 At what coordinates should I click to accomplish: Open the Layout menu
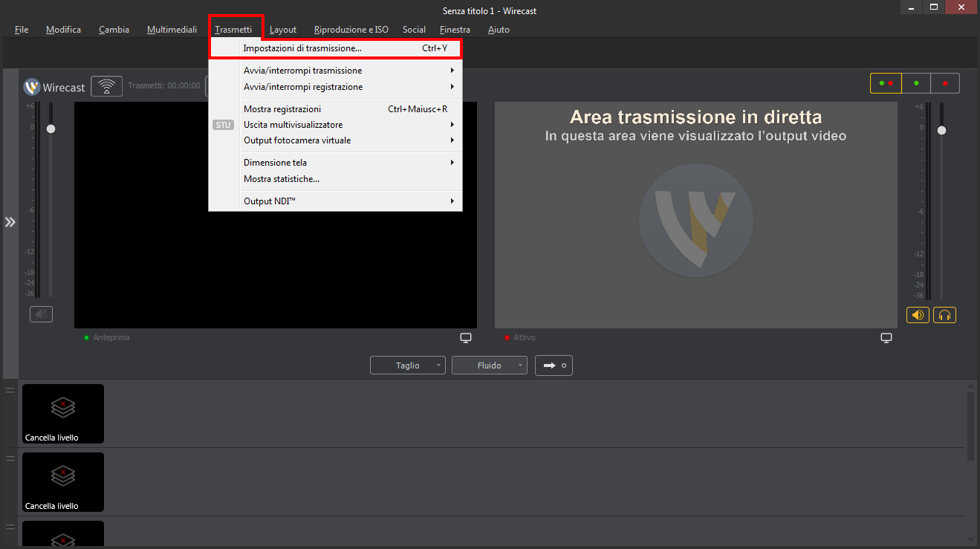283,30
